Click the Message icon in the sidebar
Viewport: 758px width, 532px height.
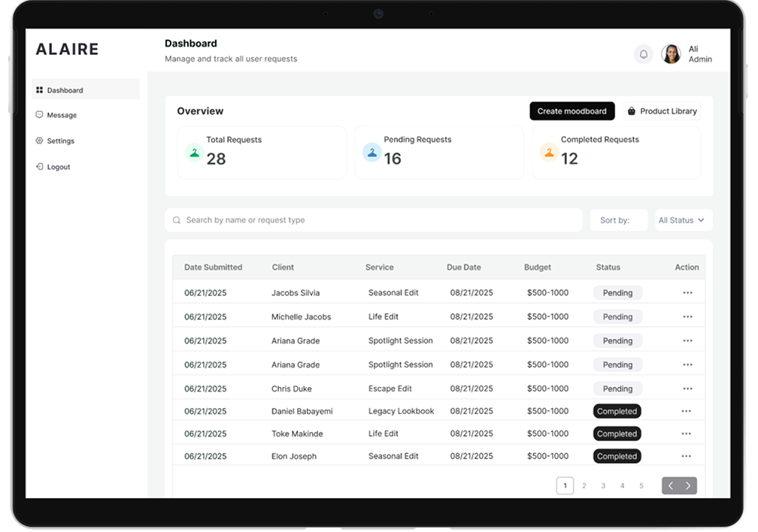click(x=40, y=115)
